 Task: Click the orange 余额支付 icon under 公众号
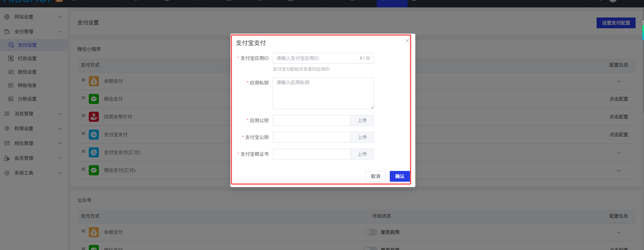click(94, 232)
